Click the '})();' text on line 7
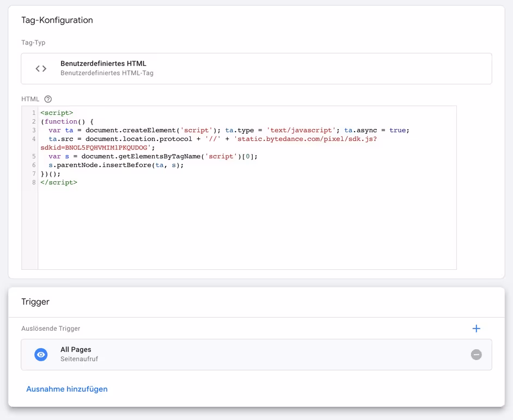This screenshot has width=513, height=420. (51, 174)
